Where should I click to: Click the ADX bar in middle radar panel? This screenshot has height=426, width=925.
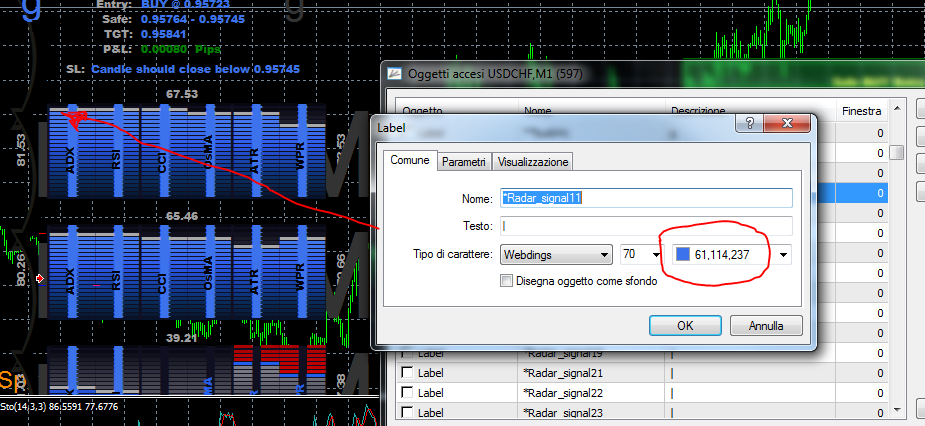point(72,273)
